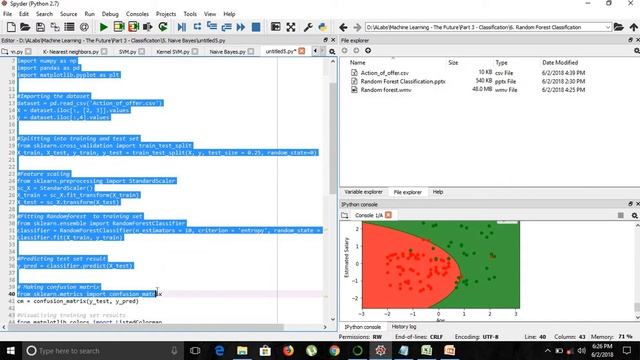The height and width of the screenshot is (360, 640).
Task: Sort file list by Type column
Action: pos(501,62)
